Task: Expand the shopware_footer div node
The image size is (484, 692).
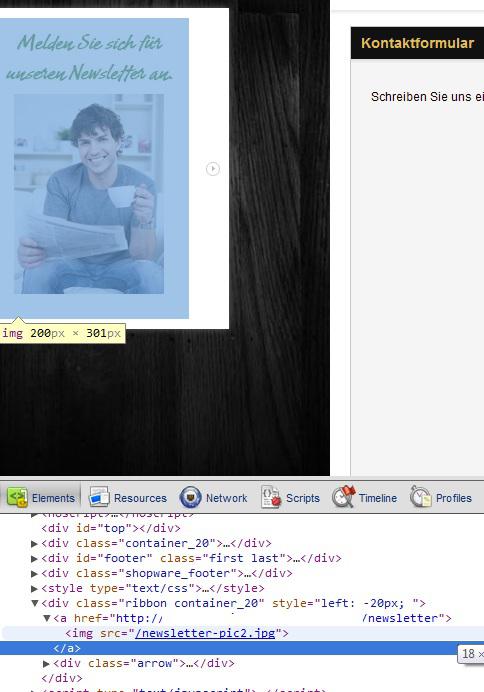Action: pyautogui.click(x=34, y=573)
